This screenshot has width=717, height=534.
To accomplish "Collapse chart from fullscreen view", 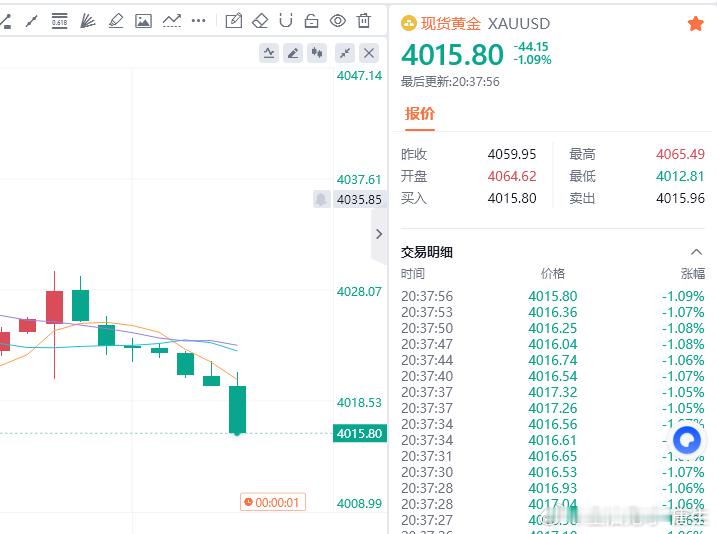I will pyautogui.click(x=345, y=53).
